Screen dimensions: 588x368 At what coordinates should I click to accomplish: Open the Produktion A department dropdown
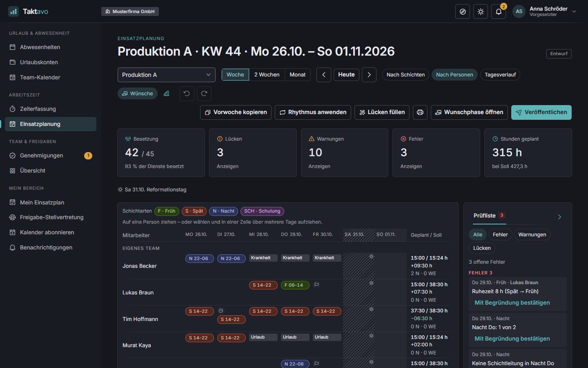pos(167,75)
